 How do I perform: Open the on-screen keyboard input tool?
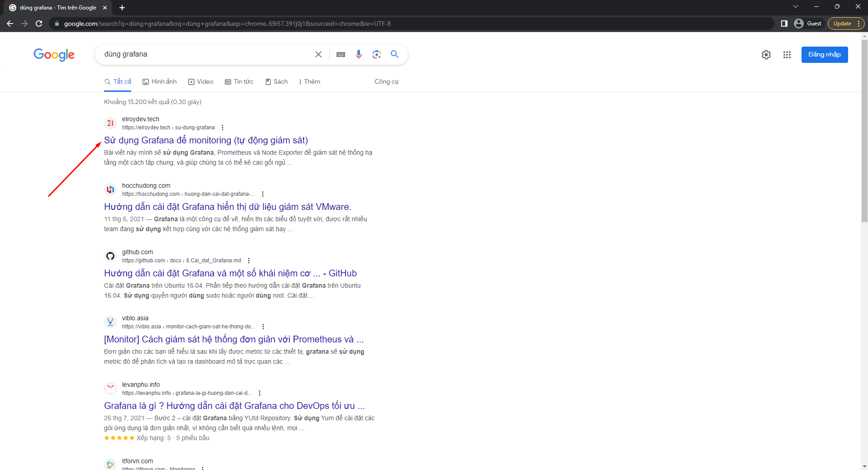tap(341, 54)
